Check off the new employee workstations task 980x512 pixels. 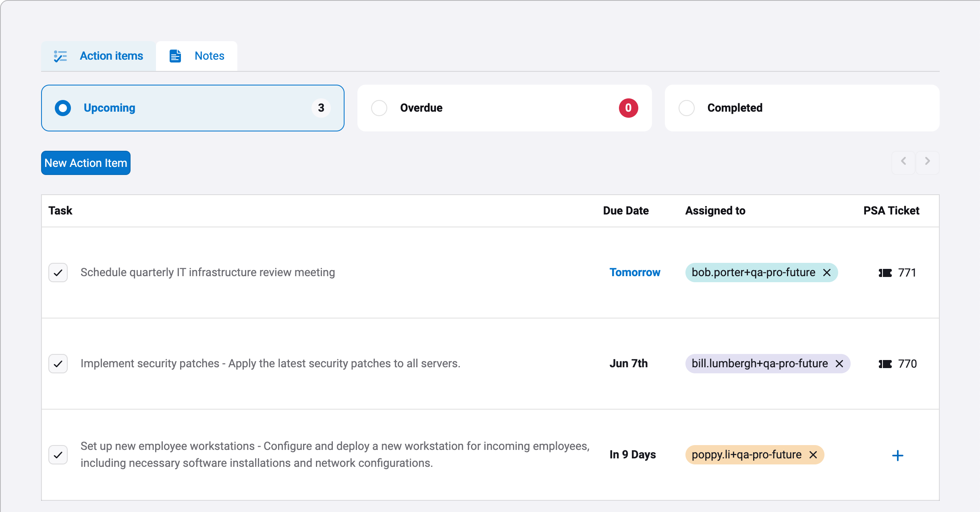click(58, 455)
